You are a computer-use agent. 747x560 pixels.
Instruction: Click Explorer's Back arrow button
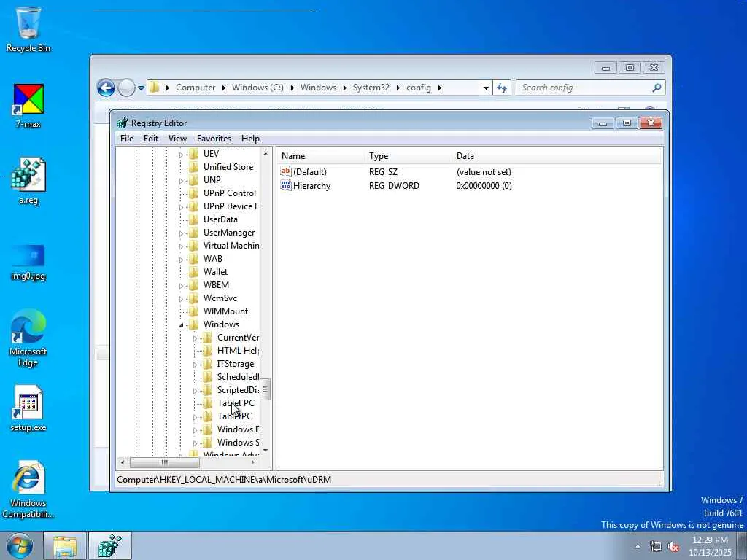coord(106,87)
